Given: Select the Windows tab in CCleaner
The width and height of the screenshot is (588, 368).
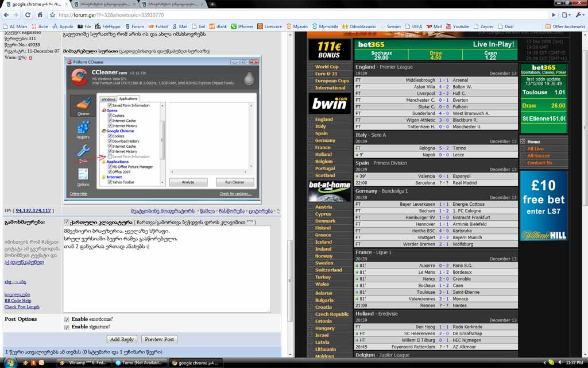Looking at the screenshot, I should tap(109, 99).
